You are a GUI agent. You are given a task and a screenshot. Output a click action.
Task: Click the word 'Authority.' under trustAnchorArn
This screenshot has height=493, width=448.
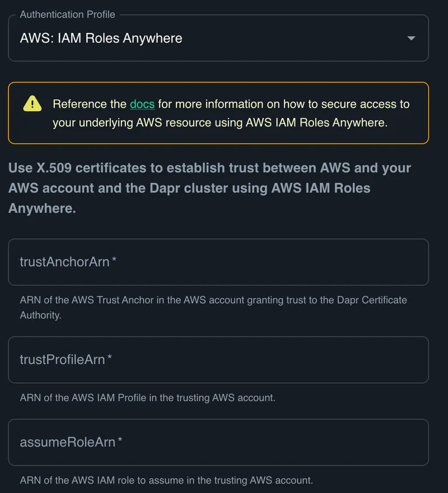tap(40, 315)
